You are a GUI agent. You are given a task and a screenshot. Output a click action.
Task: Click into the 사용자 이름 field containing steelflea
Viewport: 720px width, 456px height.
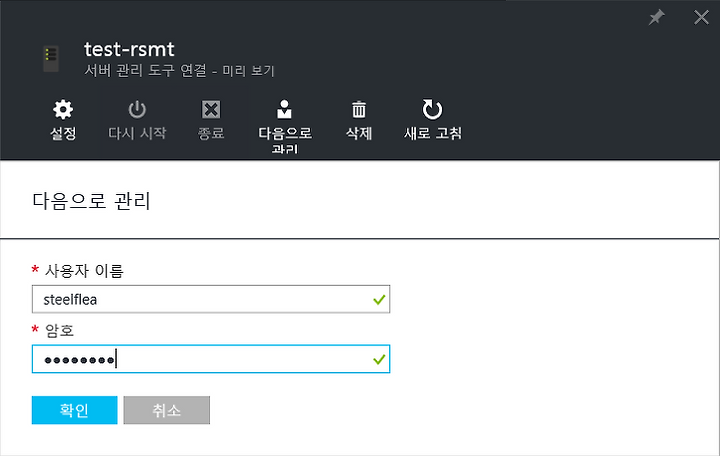211,299
